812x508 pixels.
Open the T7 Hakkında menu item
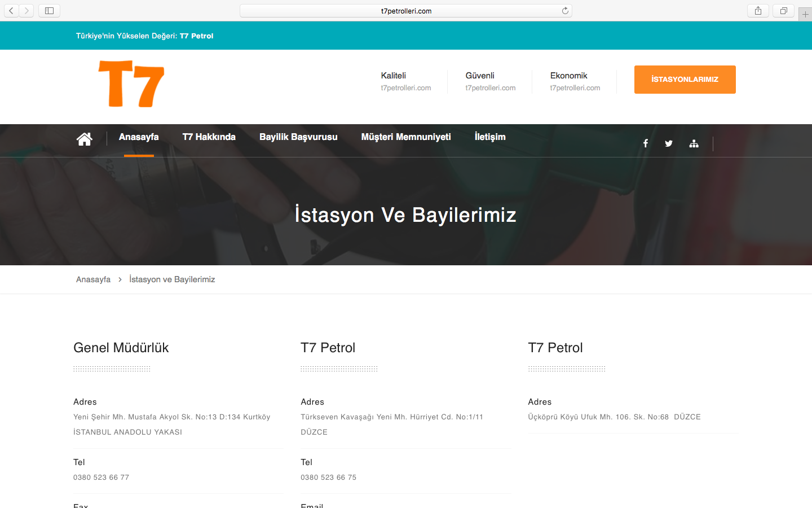coord(209,137)
